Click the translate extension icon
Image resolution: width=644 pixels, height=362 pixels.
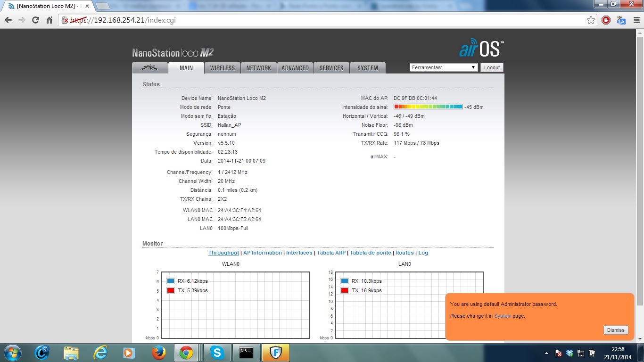[x=621, y=20]
